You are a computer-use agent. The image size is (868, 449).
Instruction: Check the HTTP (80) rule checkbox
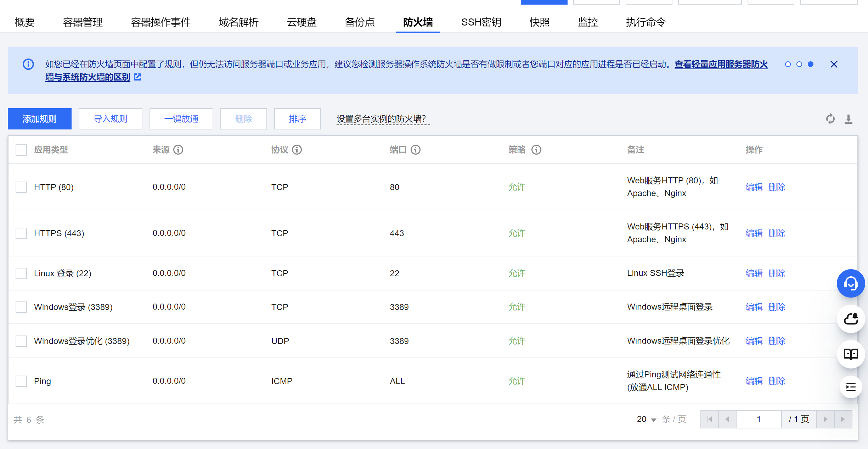[x=21, y=187]
